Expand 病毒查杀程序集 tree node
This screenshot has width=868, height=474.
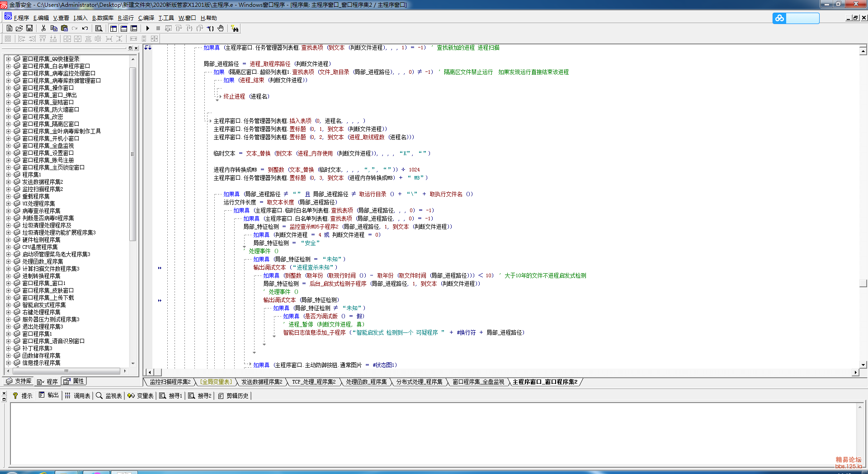8,211
